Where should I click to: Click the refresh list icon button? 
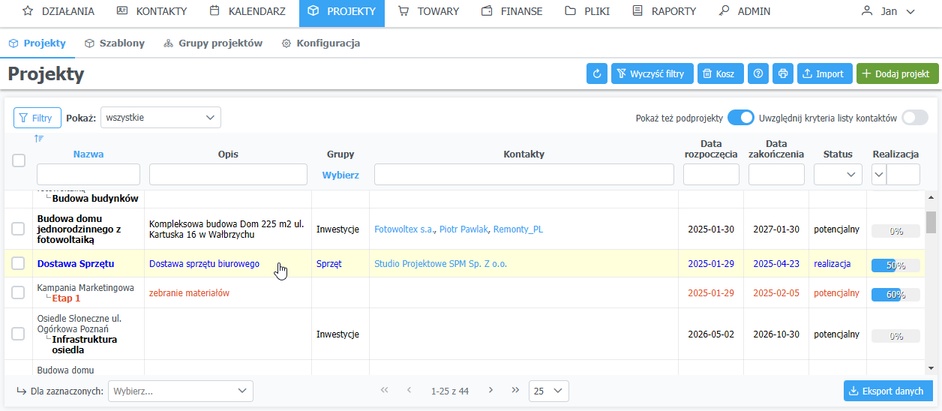(597, 74)
